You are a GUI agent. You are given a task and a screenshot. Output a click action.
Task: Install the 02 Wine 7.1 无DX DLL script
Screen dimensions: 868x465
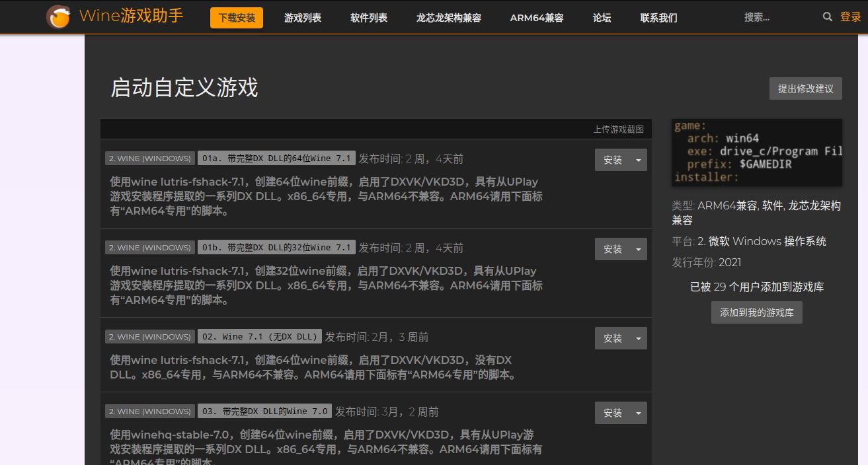(613, 338)
